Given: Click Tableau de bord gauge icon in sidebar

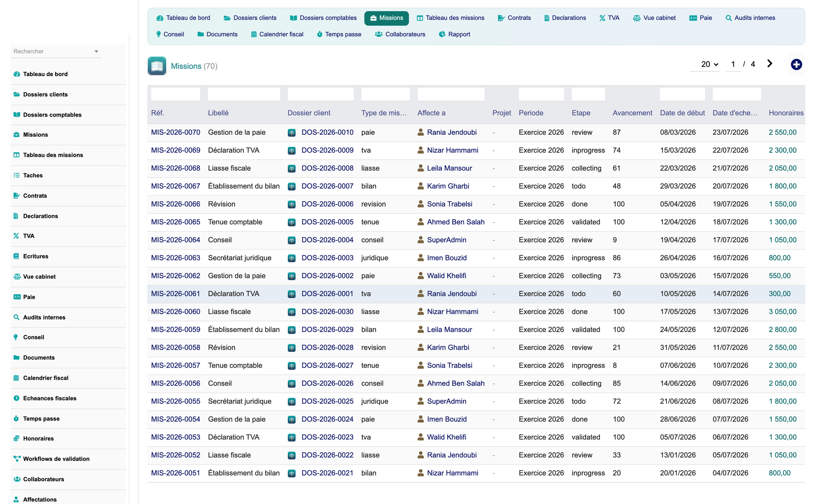Looking at the screenshot, I should [x=17, y=74].
